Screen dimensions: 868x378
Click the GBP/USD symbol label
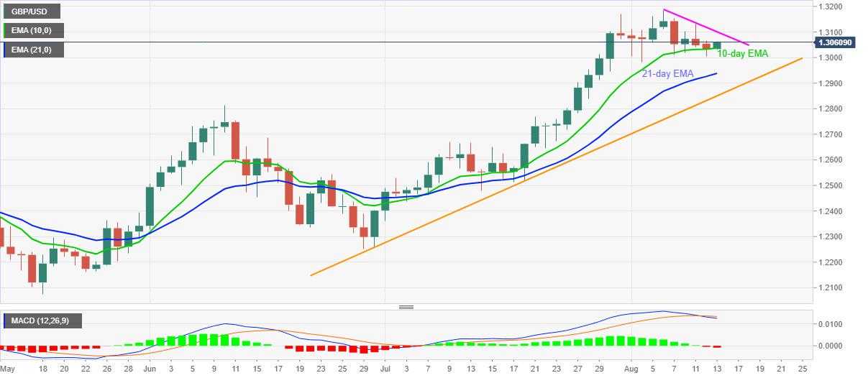[32, 12]
